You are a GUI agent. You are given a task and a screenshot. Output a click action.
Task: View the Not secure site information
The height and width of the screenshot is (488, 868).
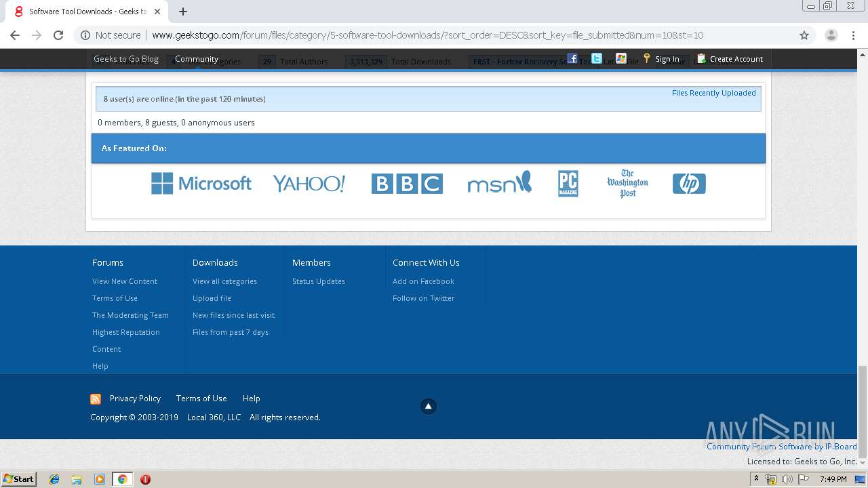coord(111,35)
